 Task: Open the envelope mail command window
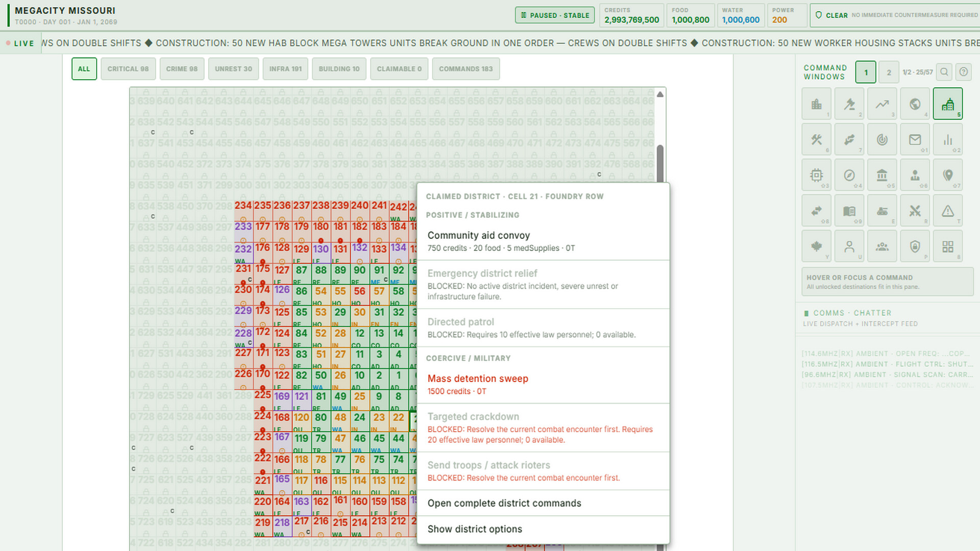(915, 139)
